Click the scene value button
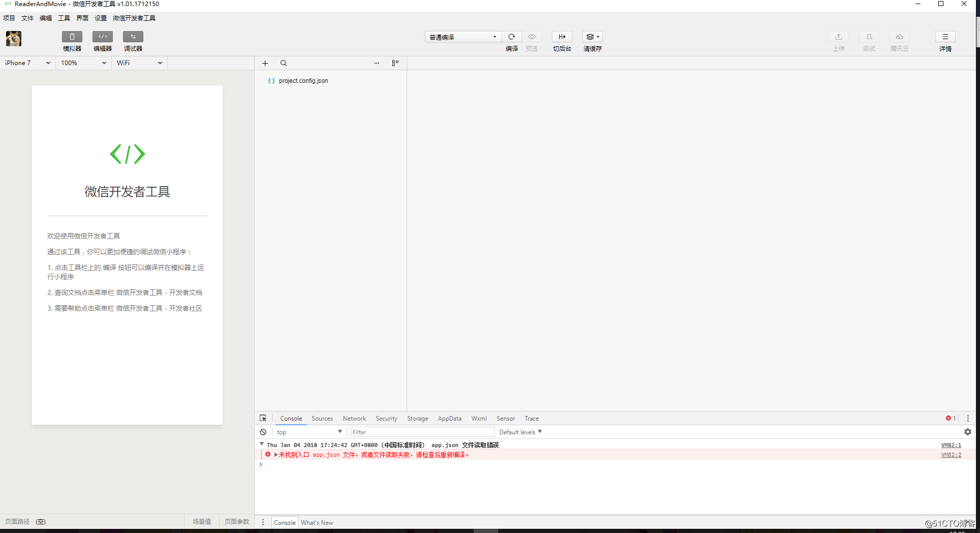The height and width of the screenshot is (533, 980). coord(202,522)
